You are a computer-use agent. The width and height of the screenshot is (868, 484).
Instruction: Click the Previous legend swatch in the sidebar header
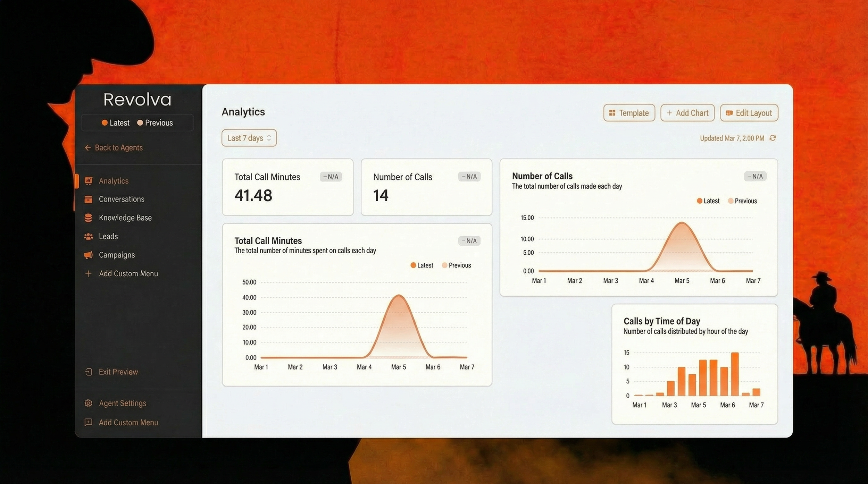click(x=140, y=123)
